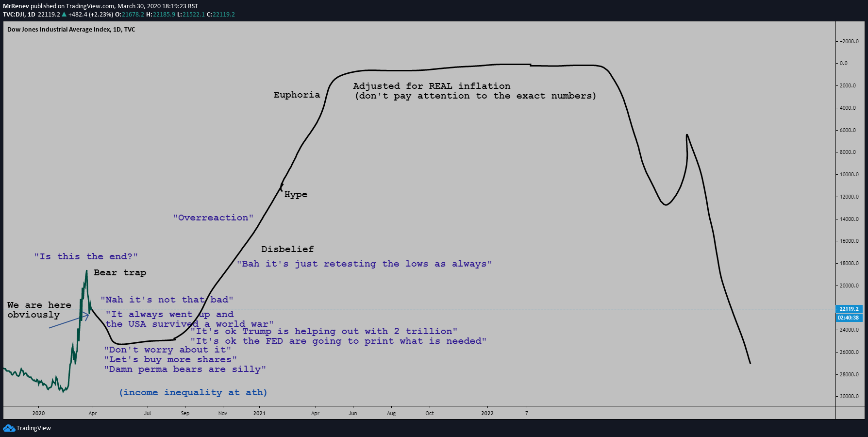
Task: Click the Oct label on time axis
Action: pyautogui.click(x=430, y=413)
